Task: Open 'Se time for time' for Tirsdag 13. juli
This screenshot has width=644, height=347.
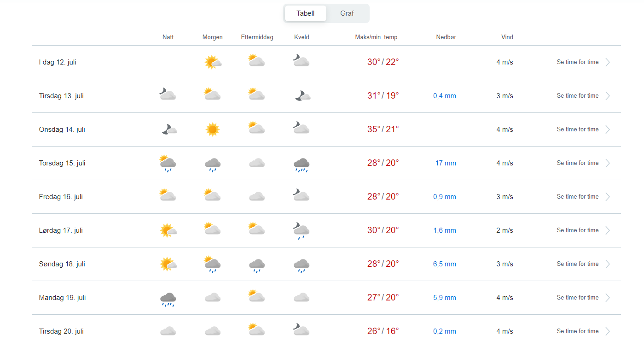Action: pos(577,96)
